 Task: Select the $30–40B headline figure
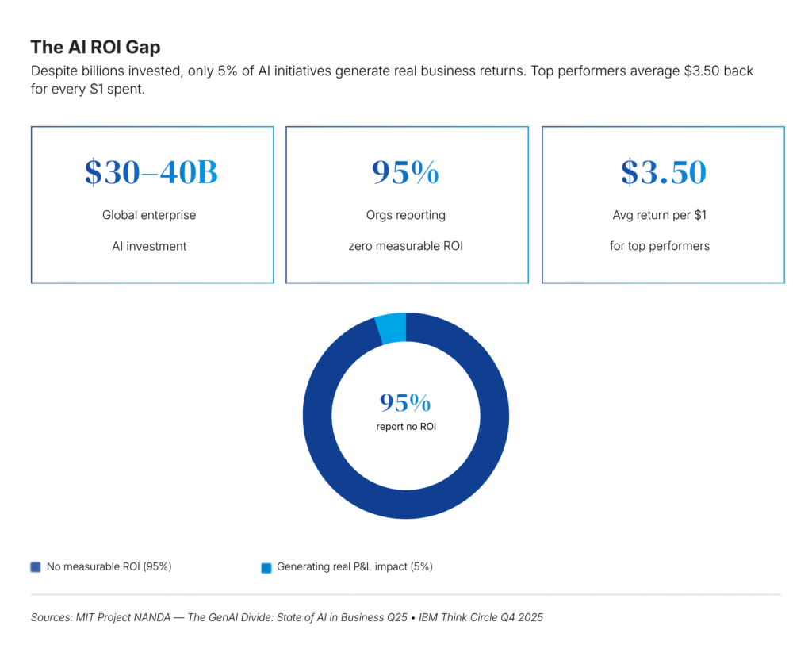pyautogui.click(x=151, y=172)
